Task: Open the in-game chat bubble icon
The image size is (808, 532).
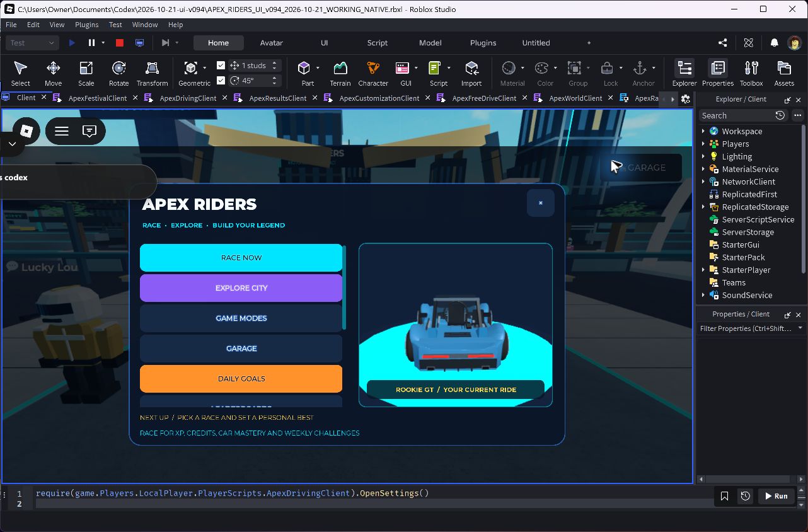Action: tap(89, 131)
